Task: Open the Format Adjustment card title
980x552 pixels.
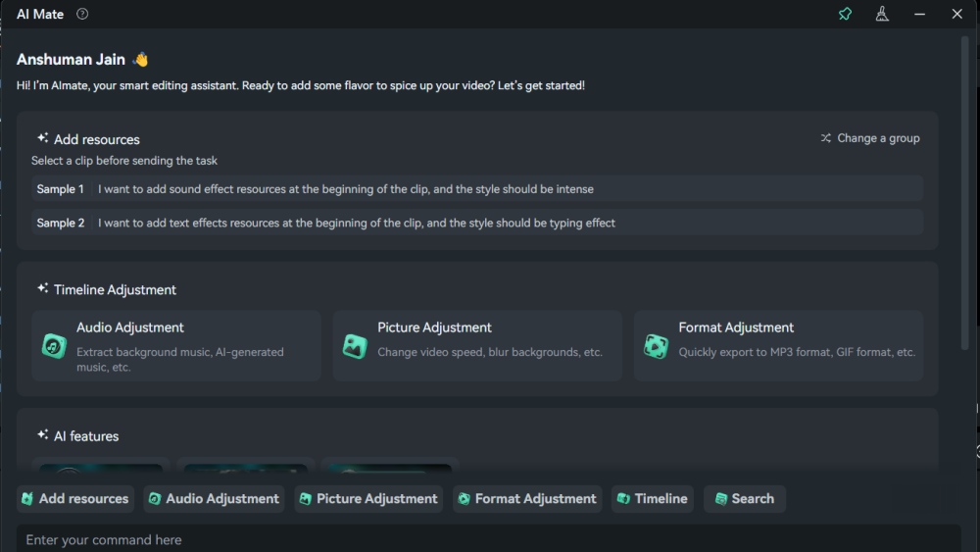Action: tap(736, 327)
